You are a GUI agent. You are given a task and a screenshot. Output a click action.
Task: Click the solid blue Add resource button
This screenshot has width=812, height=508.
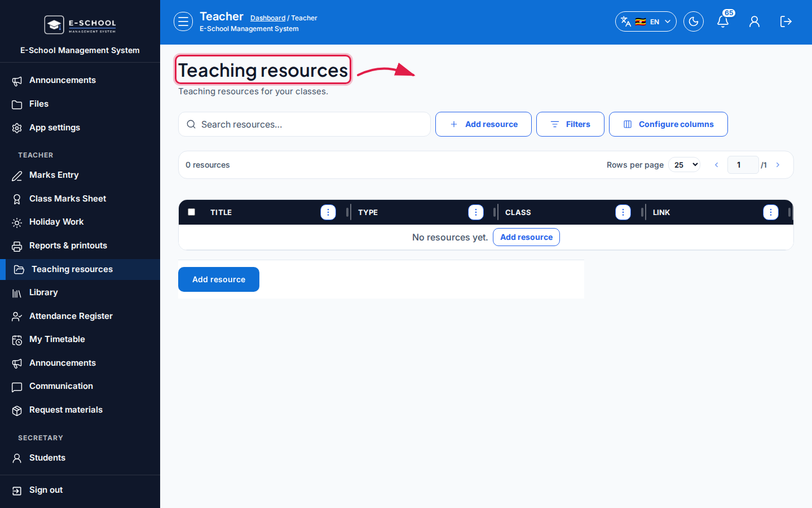[x=219, y=279]
